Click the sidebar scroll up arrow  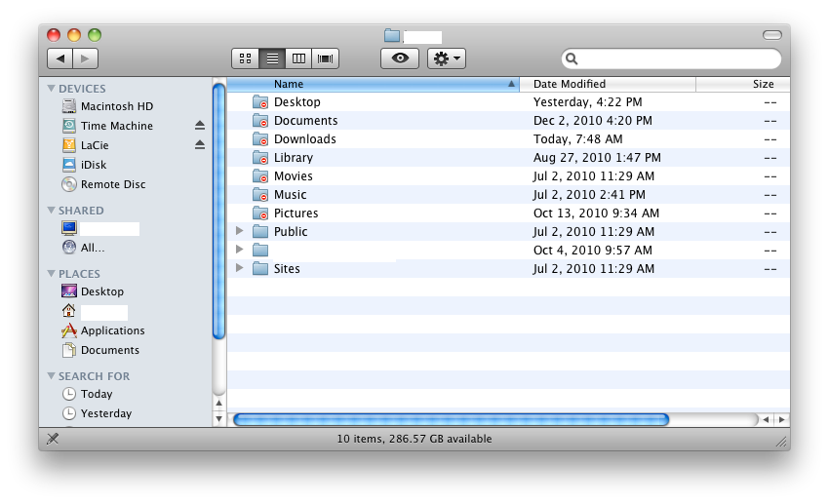click(218, 404)
